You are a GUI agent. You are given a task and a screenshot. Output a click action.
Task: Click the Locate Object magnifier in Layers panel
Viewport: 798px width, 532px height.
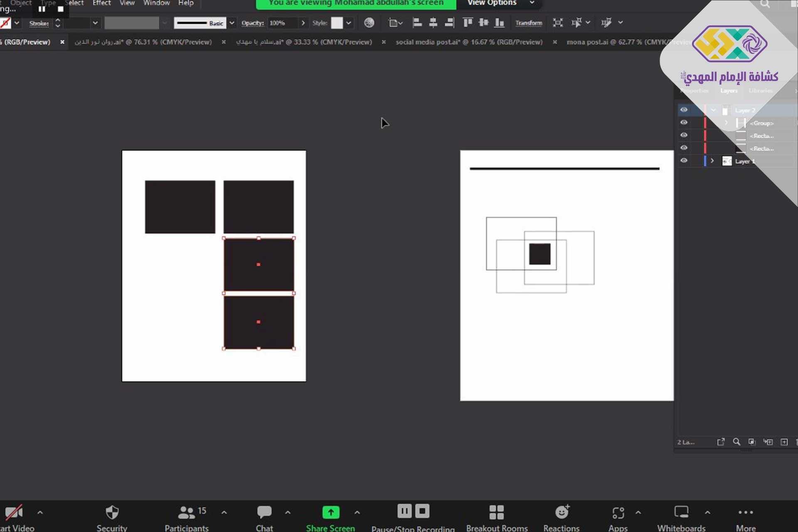(736, 442)
